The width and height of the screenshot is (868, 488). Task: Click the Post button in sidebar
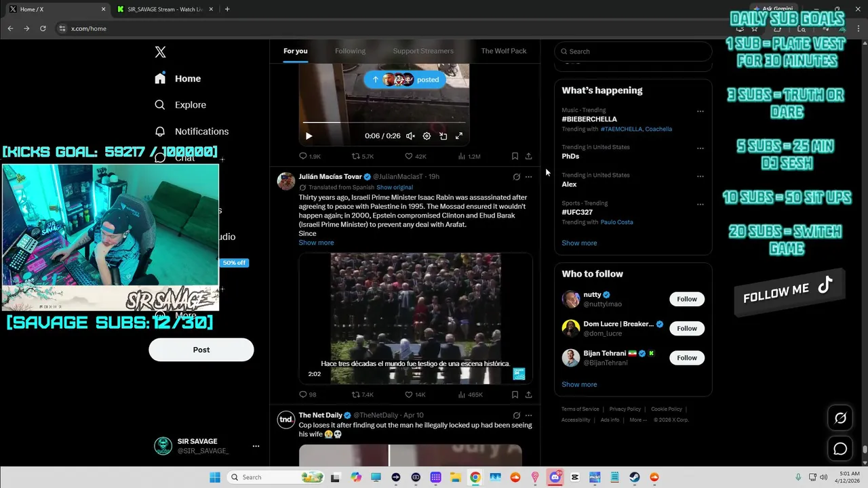(201, 350)
